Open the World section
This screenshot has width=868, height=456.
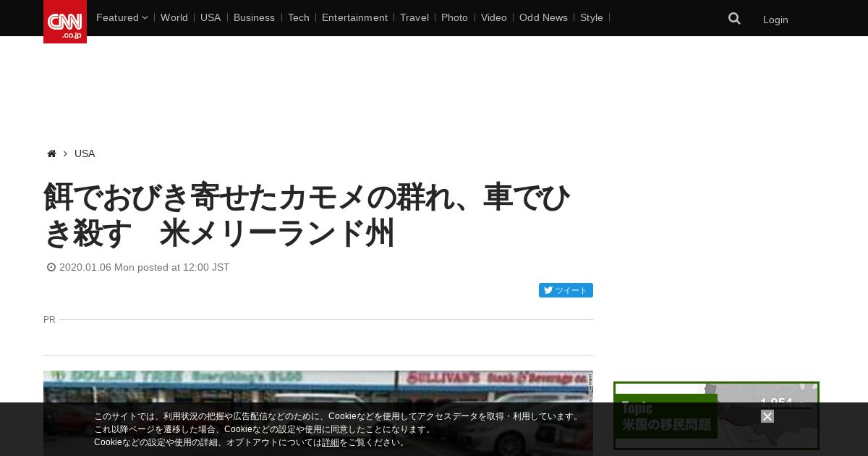pos(174,17)
